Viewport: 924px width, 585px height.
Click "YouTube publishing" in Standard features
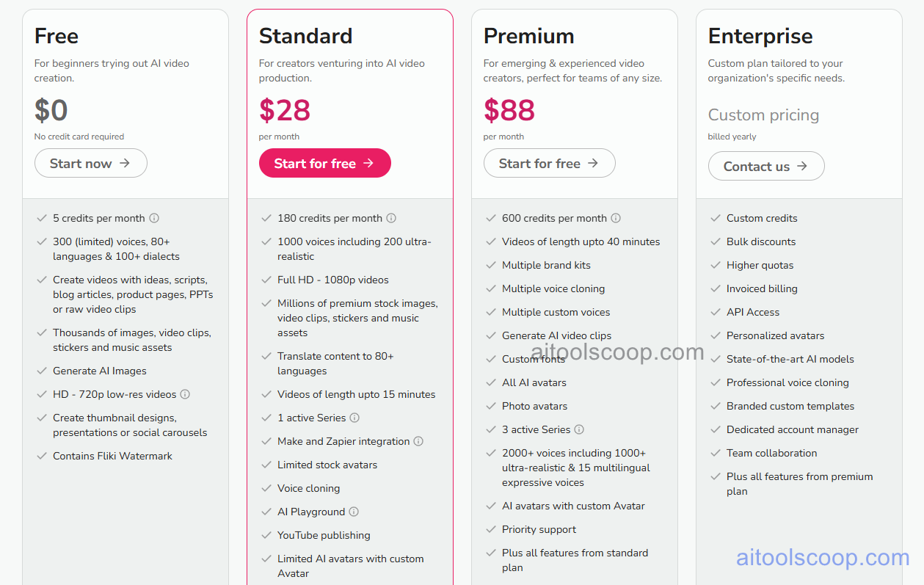click(x=324, y=535)
